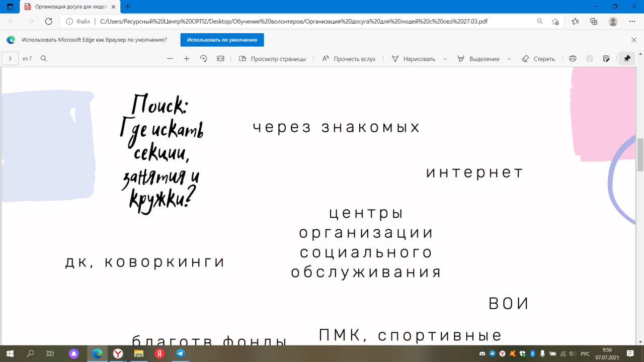644x362 pixels.
Task: Switch the "РУС" input language
Action: coord(585,354)
